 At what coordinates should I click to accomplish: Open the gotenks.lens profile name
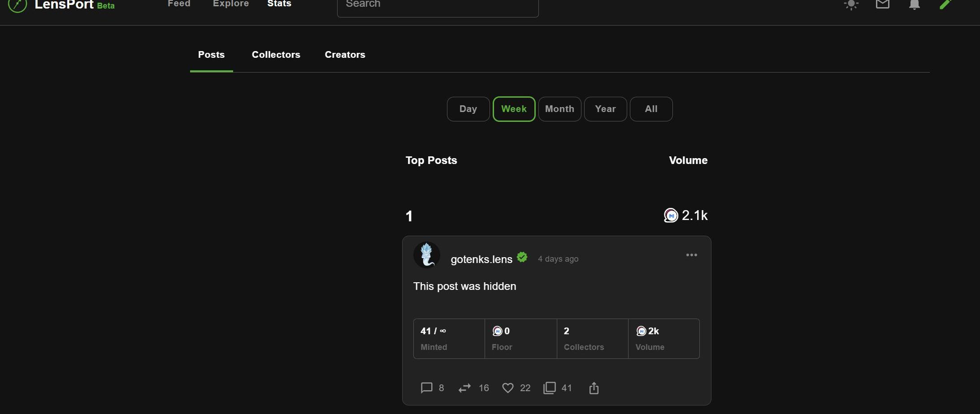click(481, 259)
